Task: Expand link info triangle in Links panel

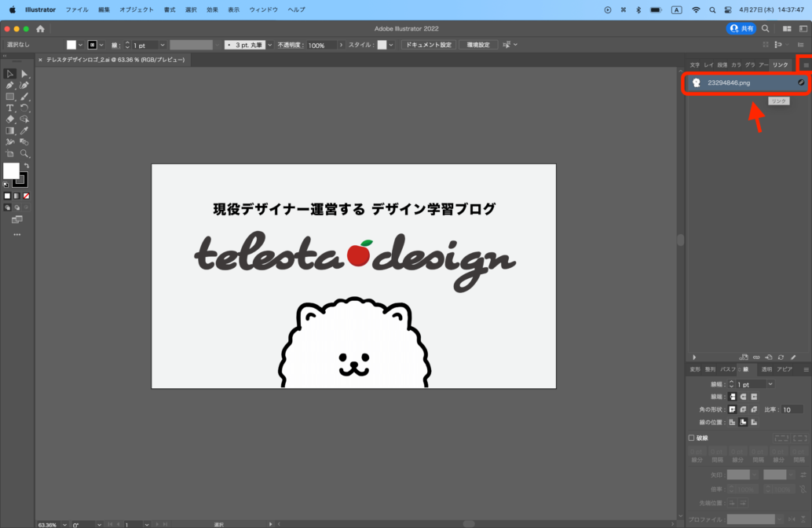Action: [694, 357]
